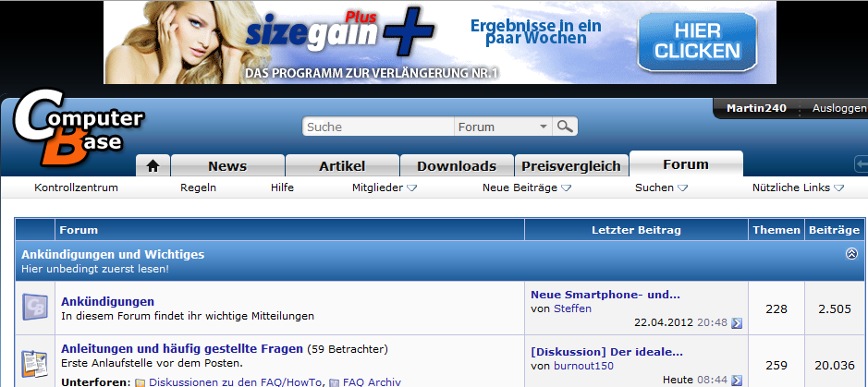This screenshot has height=387, width=868.
Task: Open Diskussionen zu den FAQ/HowTo subforum
Action: [x=236, y=382]
